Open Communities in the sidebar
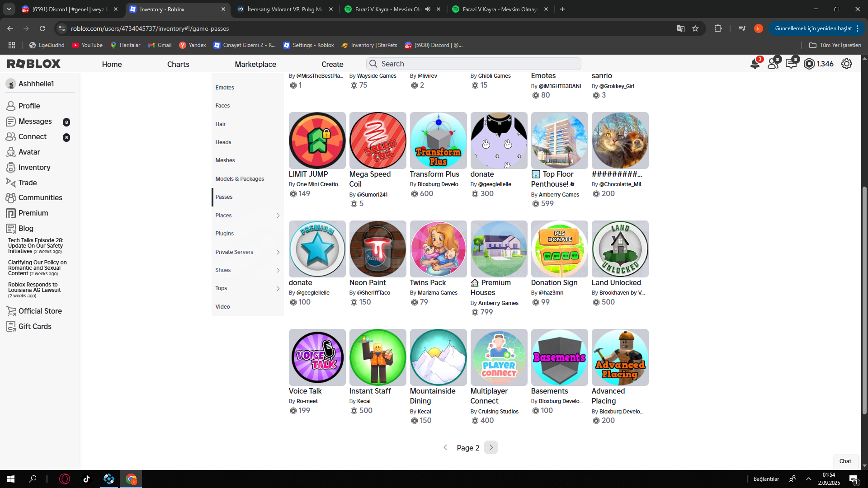 [x=40, y=197]
